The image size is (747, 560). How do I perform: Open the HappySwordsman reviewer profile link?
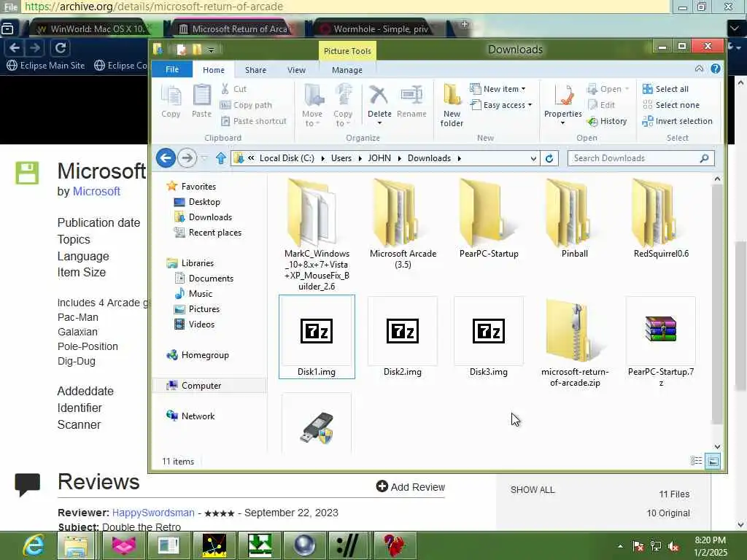(x=153, y=513)
